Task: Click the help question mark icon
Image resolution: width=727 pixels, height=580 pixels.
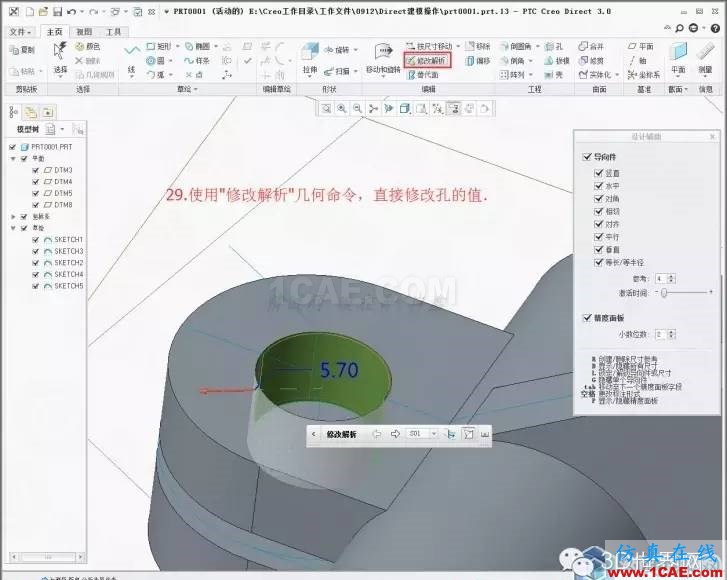Action: click(x=715, y=29)
